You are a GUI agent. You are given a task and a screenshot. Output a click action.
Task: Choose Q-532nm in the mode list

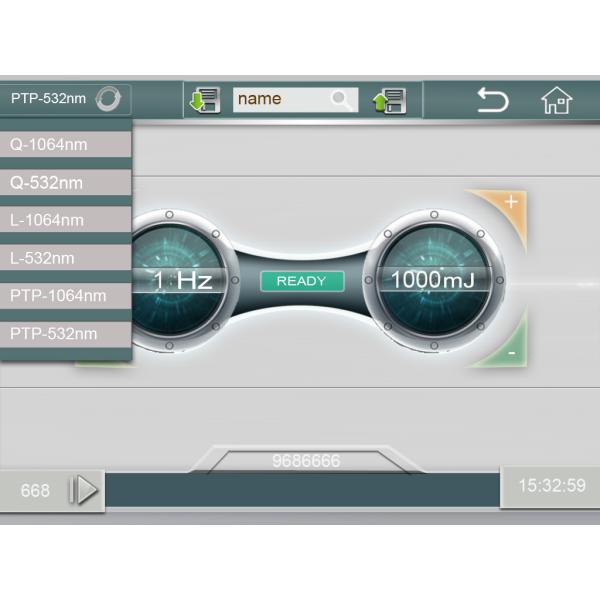pos(66,183)
